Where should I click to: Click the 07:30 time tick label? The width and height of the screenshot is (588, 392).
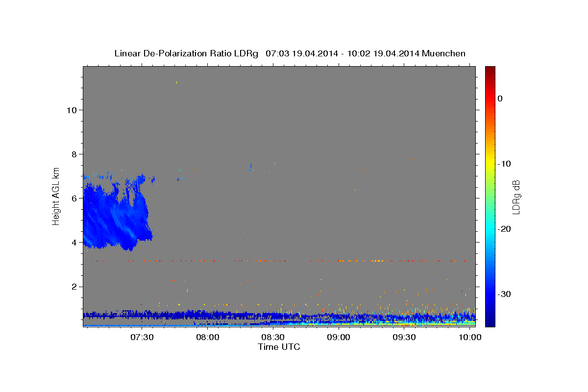coord(142,338)
